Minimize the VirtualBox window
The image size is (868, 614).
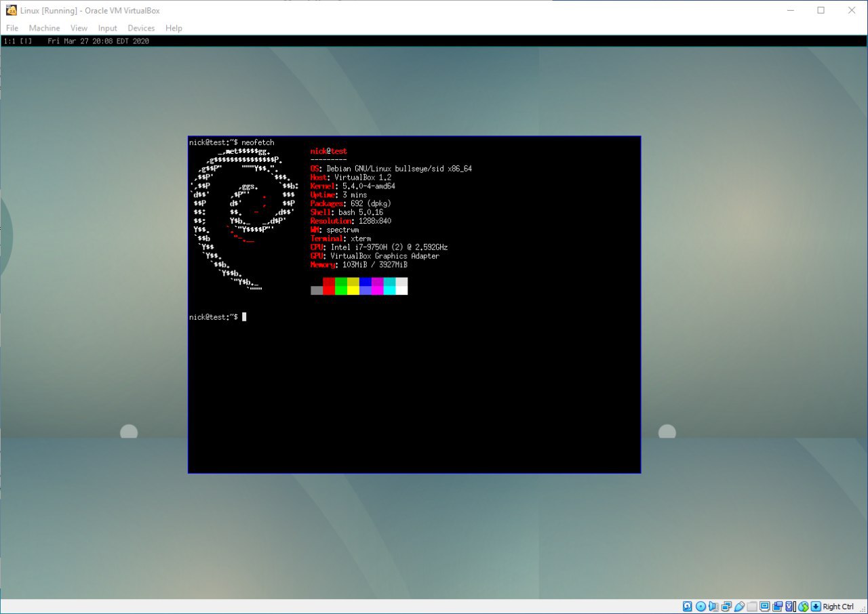(x=790, y=10)
